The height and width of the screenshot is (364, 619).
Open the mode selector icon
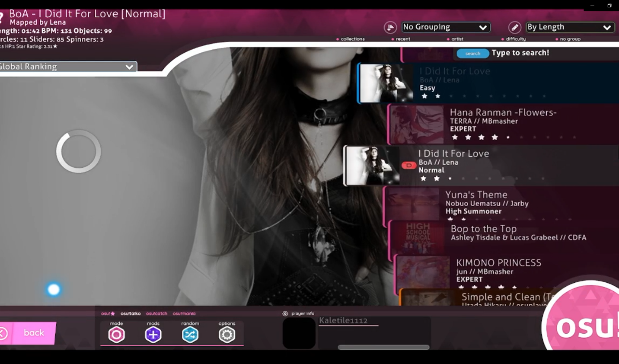point(116,335)
